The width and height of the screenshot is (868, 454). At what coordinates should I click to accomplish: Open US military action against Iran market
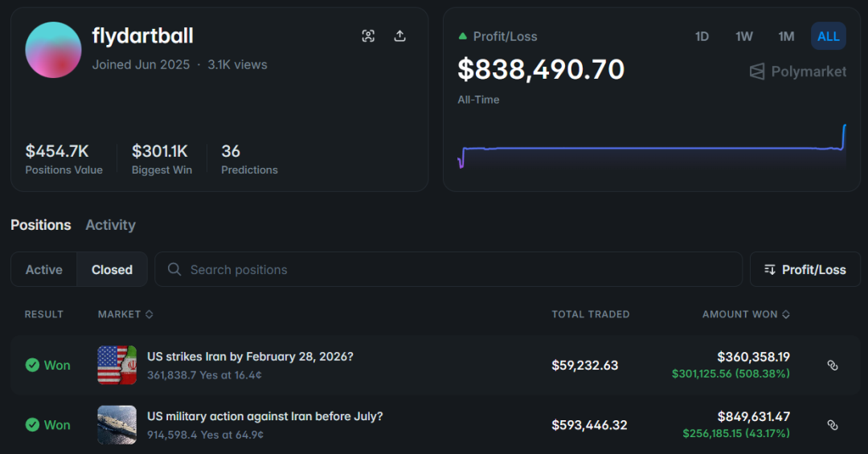click(264, 416)
